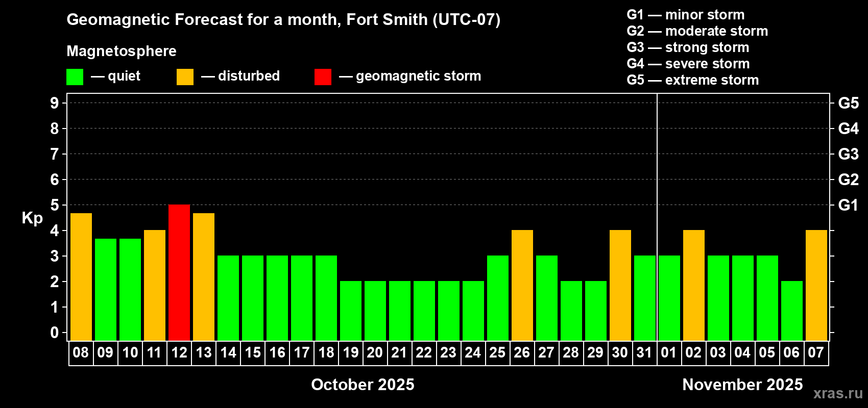Screen dimensions: 868x408
Task: Click date label 18 on the axis
Action: [x=326, y=353]
